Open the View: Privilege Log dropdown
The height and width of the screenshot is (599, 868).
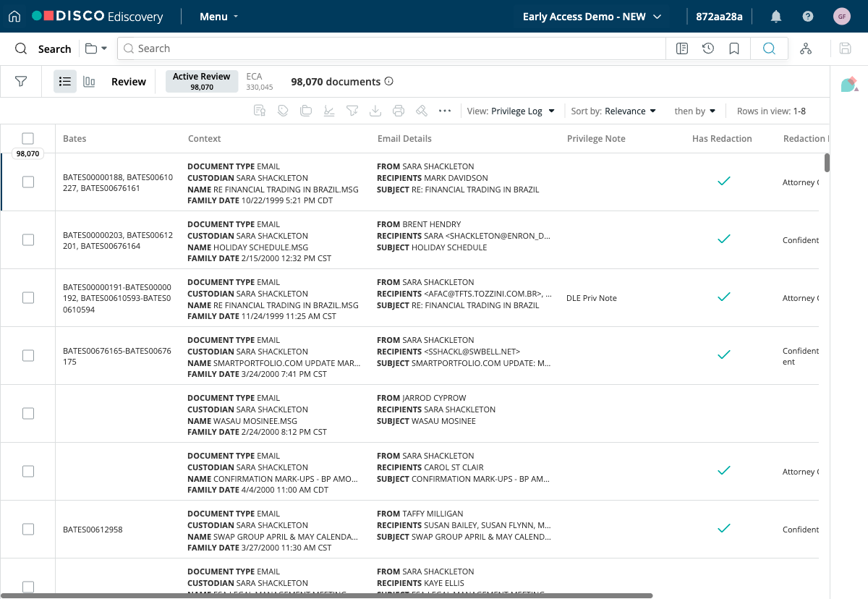coord(511,111)
